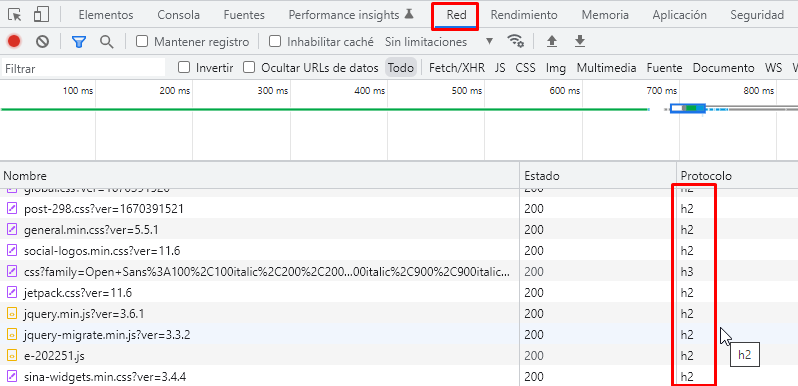Filter requests by JS type
Viewport: 798px width, 386px height.
coord(500,68)
